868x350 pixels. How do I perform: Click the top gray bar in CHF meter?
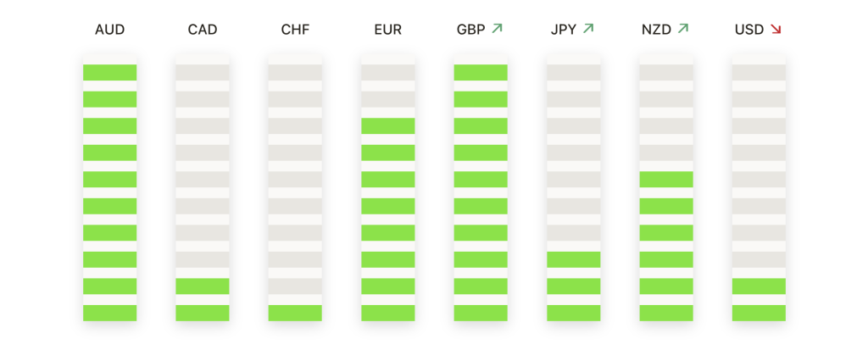click(x=295, y=73)
